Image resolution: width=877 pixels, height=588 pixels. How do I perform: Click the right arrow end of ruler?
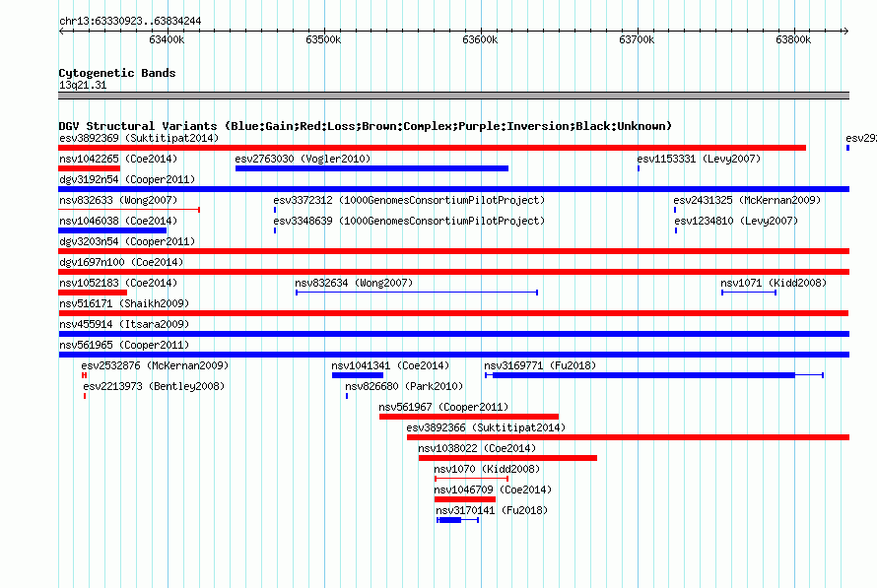coord(845,31)
